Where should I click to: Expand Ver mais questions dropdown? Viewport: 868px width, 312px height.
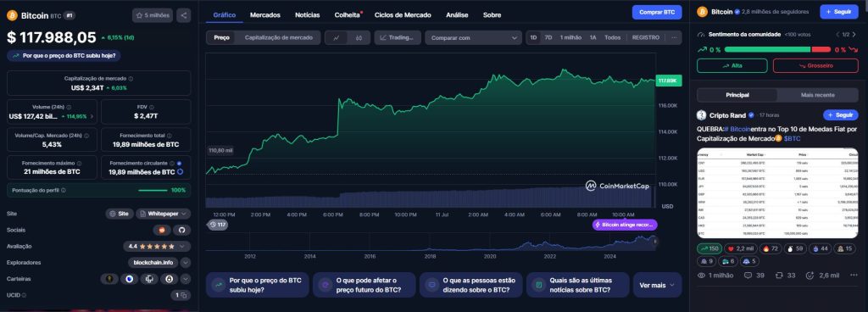[658, 285]
